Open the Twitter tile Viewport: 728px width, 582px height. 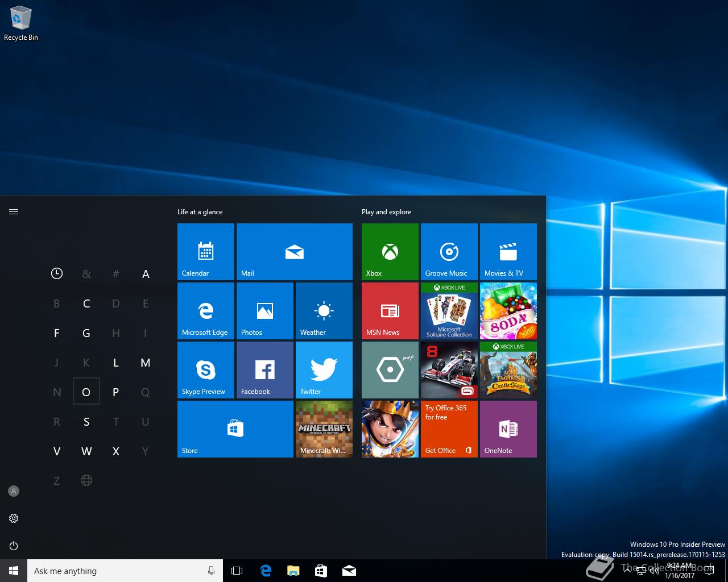(x=324, y=370)
